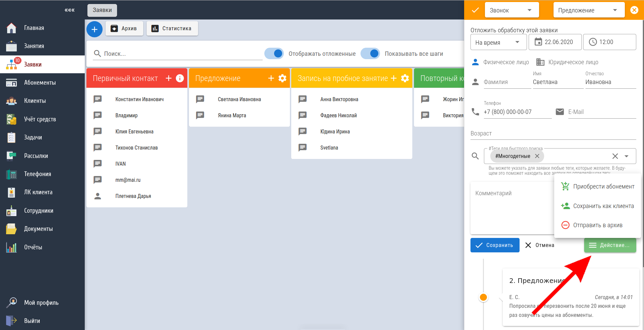The height and width of the screenshot is (330, 644).
Task: Open the ЛК клиента icon
Action: coord(11,192)
